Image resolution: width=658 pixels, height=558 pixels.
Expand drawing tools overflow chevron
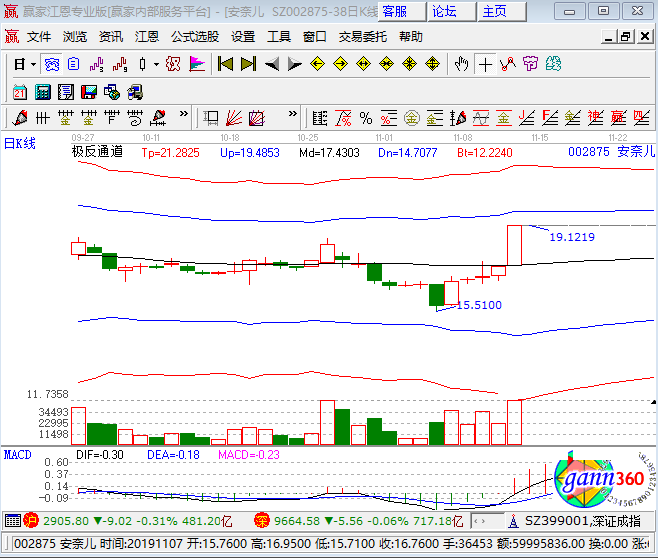(x=183, y=114)
